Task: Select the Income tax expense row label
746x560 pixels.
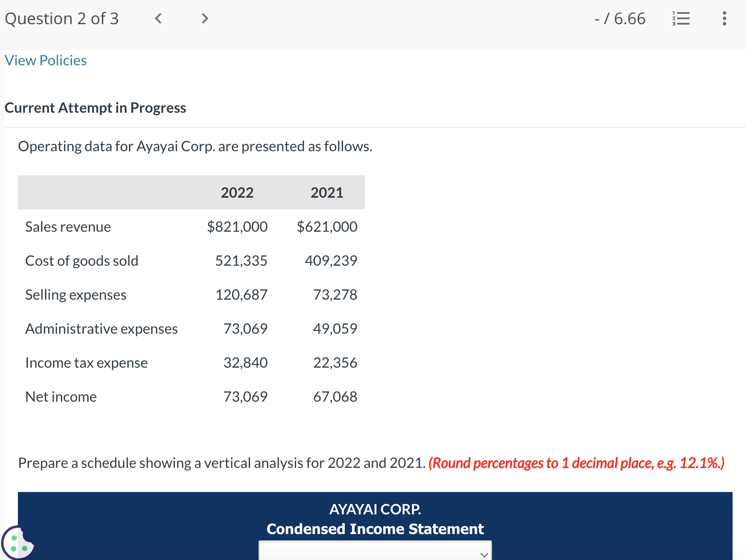Action: coord(86,363)
